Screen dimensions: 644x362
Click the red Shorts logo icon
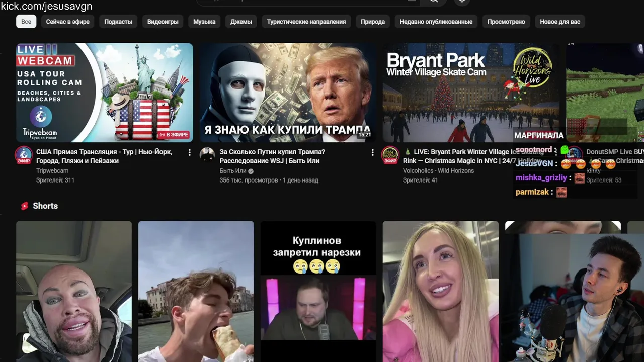point(24,206)
